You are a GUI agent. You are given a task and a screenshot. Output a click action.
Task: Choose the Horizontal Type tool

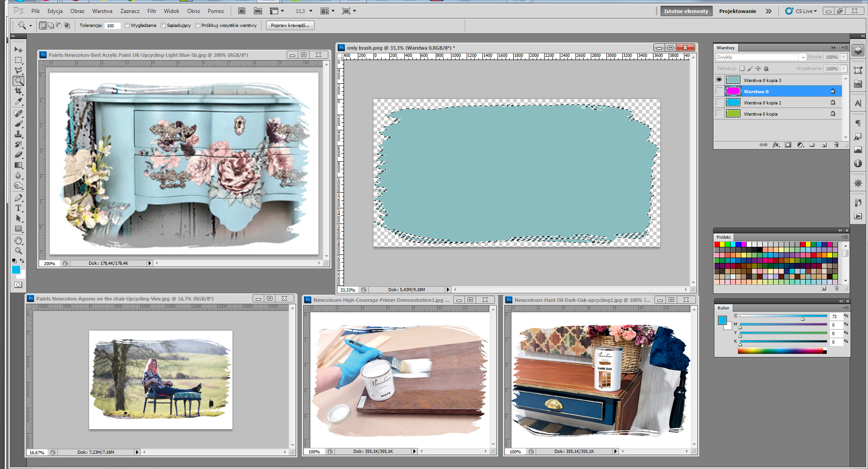coord(18,208)
